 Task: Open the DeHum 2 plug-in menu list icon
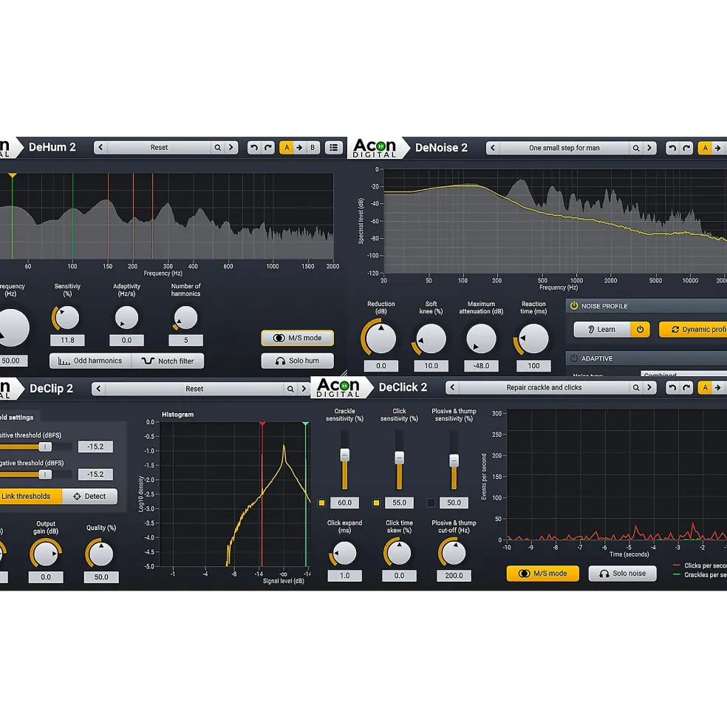point(334,148)
